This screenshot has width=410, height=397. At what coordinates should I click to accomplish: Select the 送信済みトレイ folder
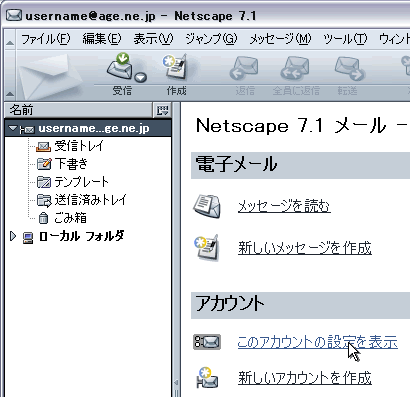pyautogui.click(x=90, y=200)
